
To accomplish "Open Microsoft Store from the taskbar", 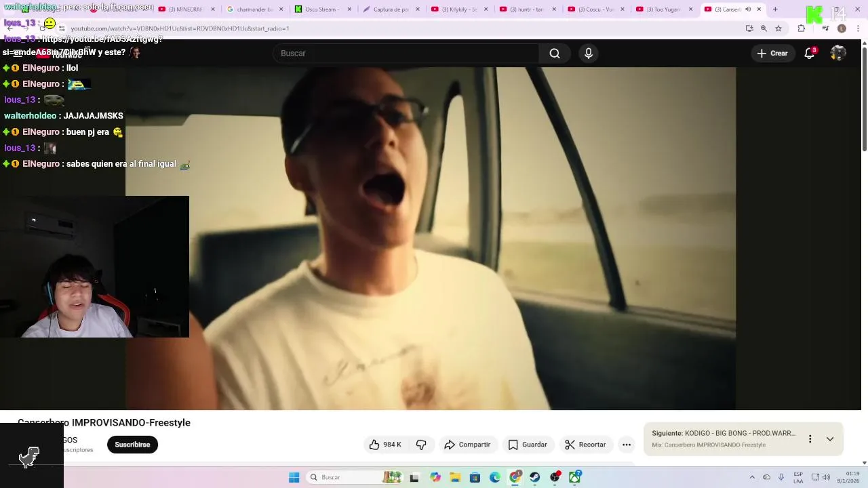I will (x=475, y=477).
